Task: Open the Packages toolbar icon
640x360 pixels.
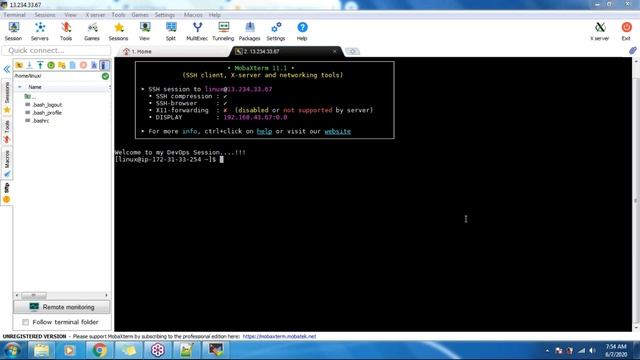Action: click(x=249, y=31)
